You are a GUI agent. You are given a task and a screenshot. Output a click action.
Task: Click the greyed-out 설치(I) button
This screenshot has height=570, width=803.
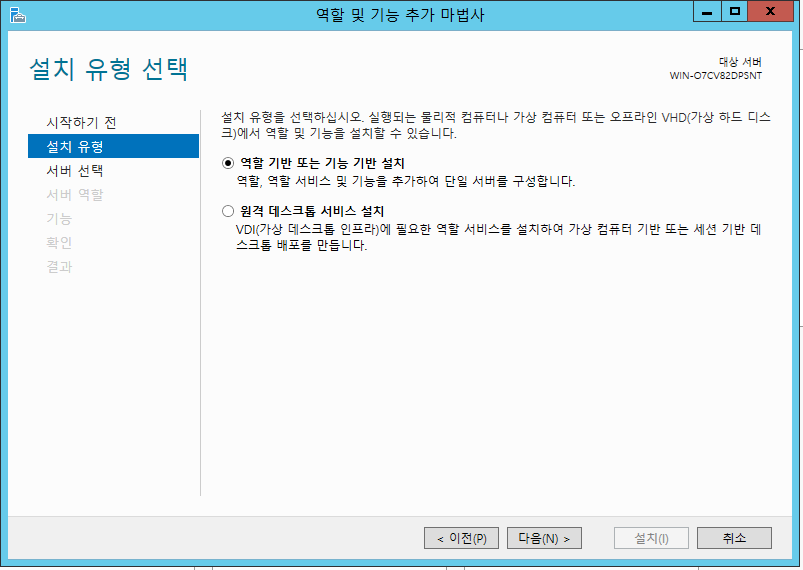coord(651,538)
